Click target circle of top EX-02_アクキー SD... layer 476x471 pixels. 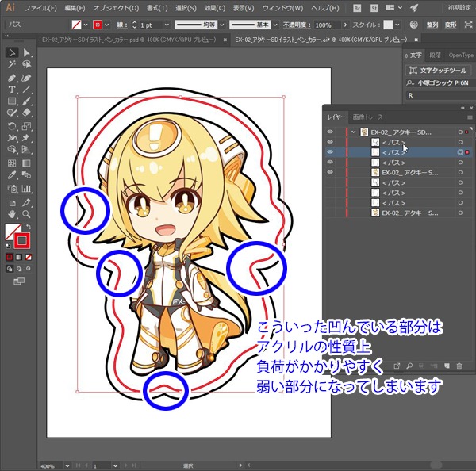click(460, 132)
